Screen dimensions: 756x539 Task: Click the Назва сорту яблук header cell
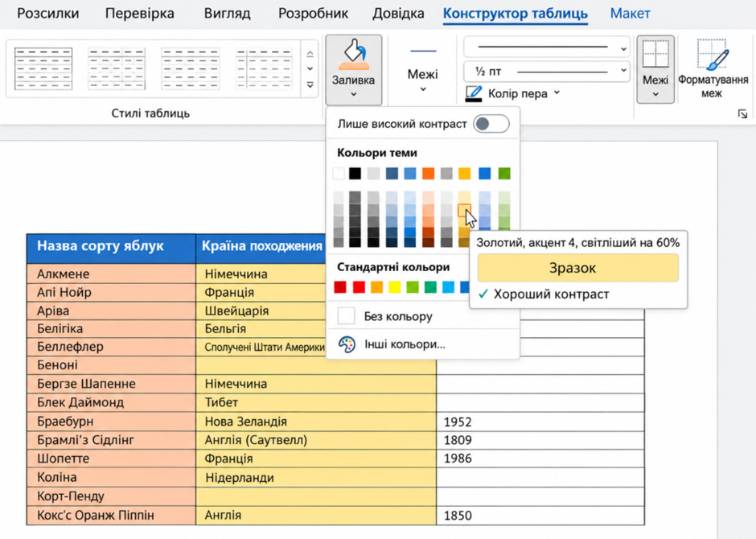click(111, 249)
